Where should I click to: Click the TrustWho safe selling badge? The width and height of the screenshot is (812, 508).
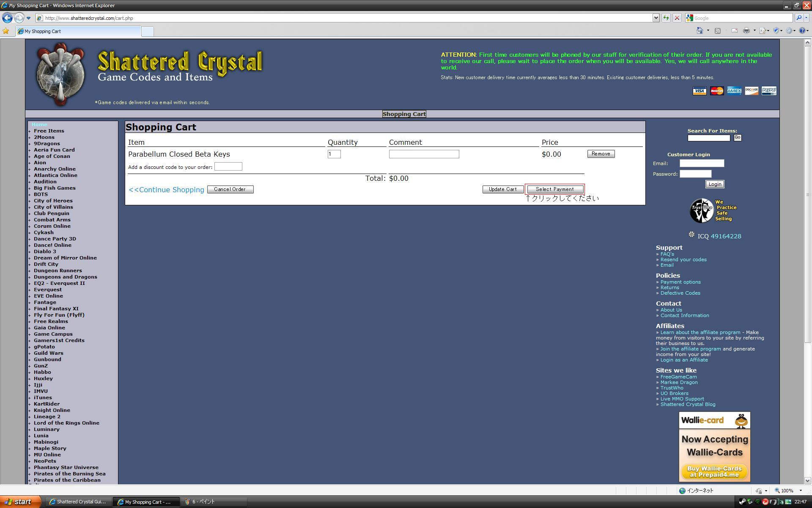click(714, 210)
